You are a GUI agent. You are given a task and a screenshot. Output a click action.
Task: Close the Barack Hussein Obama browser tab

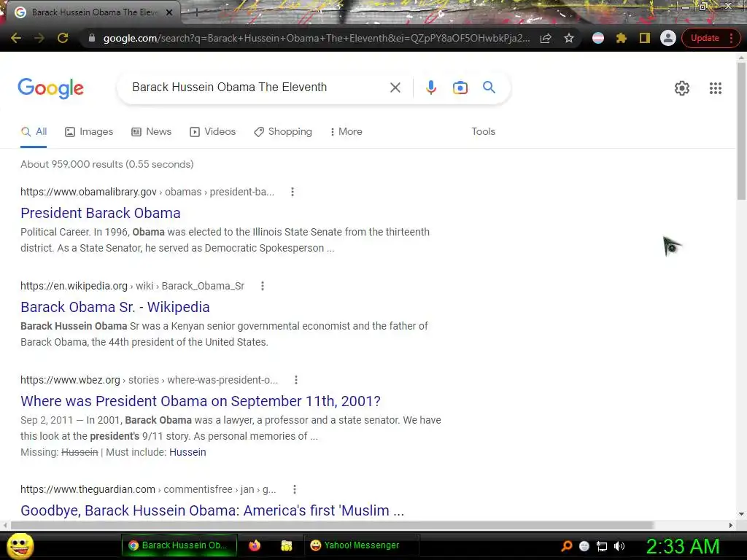click(x=169, y=12)
